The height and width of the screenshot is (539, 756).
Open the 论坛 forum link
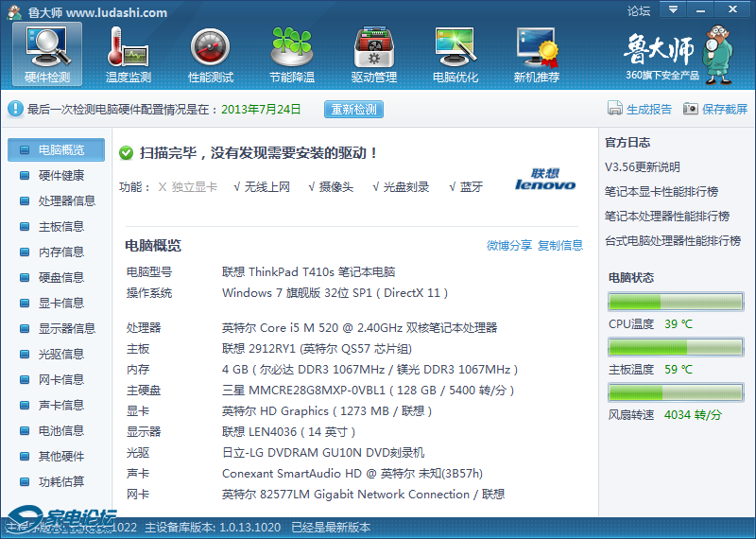[x=639, y=10]
